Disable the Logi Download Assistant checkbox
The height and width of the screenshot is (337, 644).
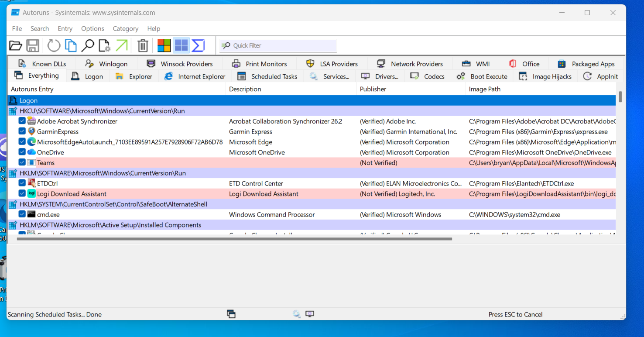tap(22, 194)
